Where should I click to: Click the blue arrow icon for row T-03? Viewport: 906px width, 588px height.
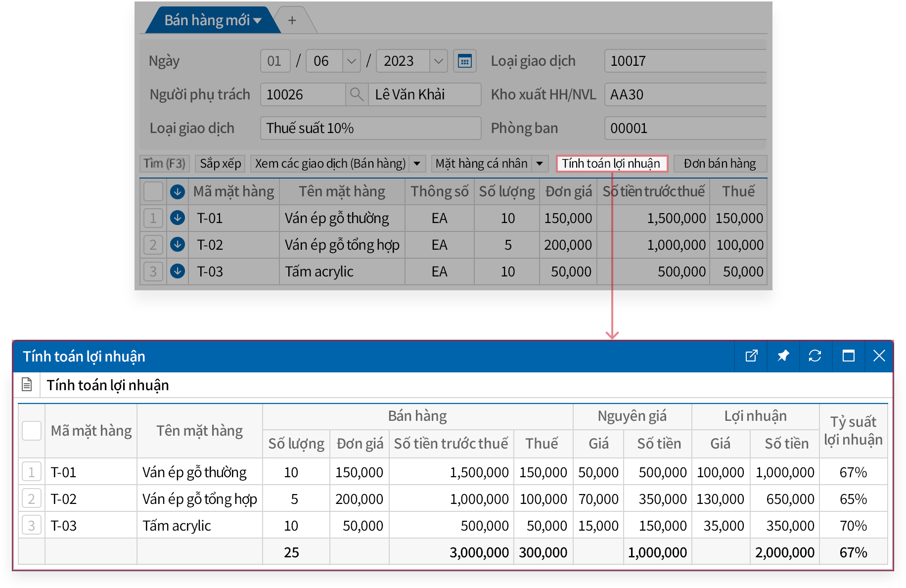[178, 271]
